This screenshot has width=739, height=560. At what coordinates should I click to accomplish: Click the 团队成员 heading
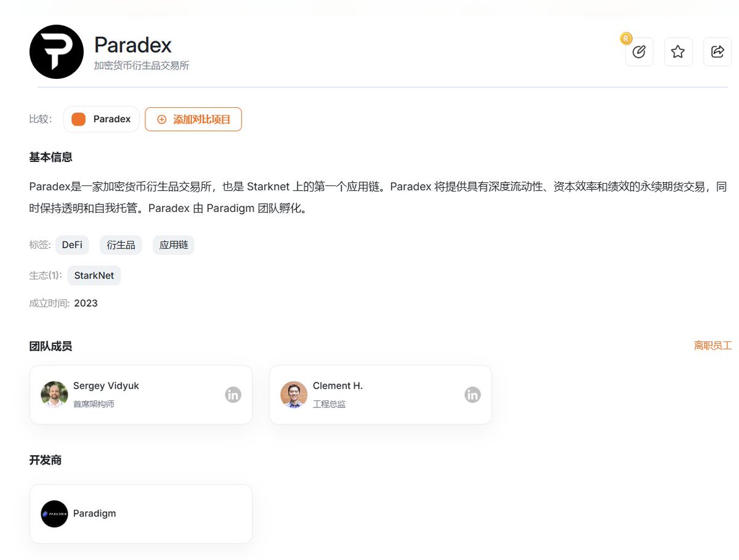point(50,346)
